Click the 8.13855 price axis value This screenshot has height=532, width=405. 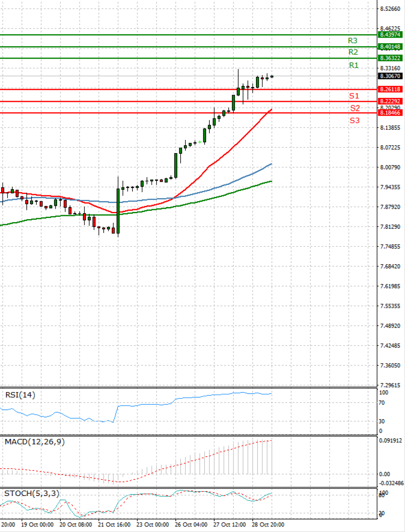[390, 127]
